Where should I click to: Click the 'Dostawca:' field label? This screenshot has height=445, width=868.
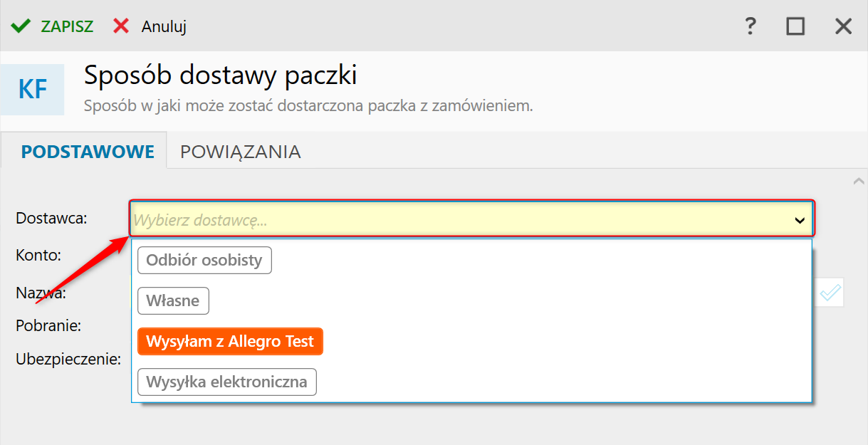pos(51,218)
